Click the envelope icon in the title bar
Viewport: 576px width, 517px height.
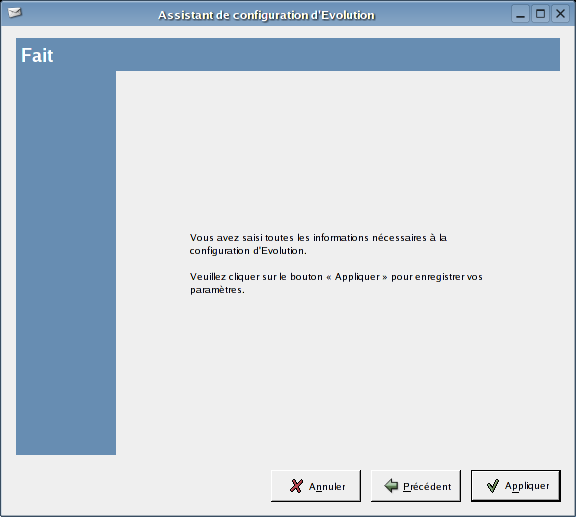coord(15,13)
